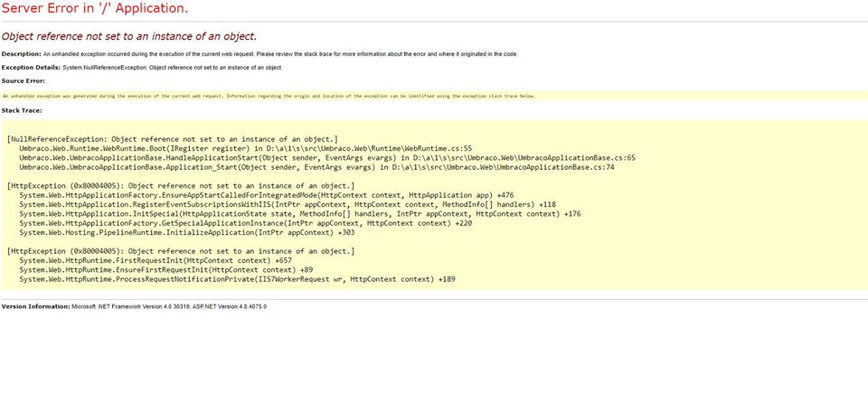
Task: Click the "Exception Details:" label
Action: point(31,68)
